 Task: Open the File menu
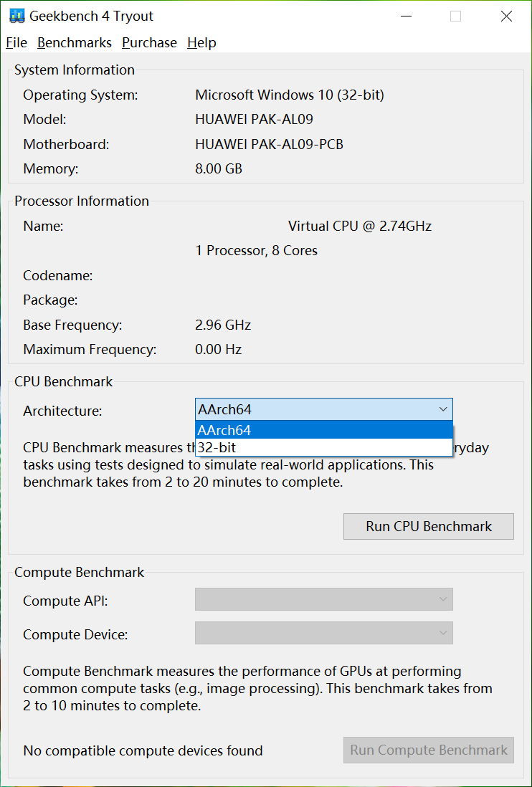pos(16,43)
